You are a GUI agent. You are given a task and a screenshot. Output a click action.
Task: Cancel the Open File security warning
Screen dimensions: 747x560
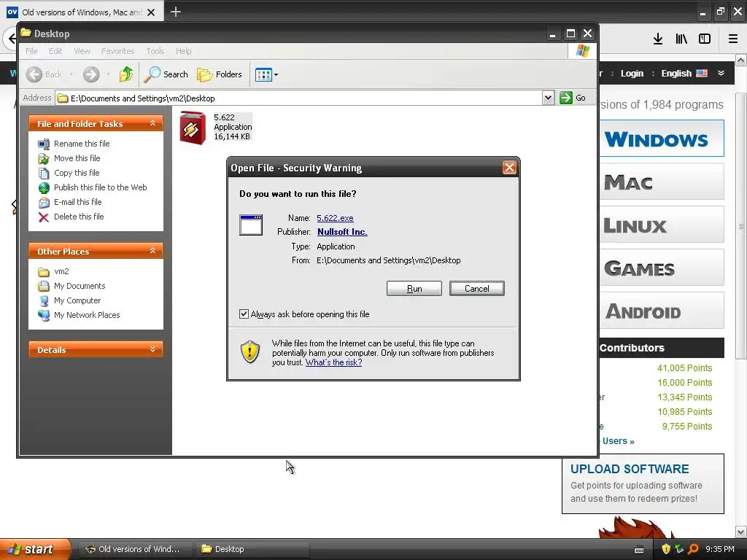[x=477, y=289]
